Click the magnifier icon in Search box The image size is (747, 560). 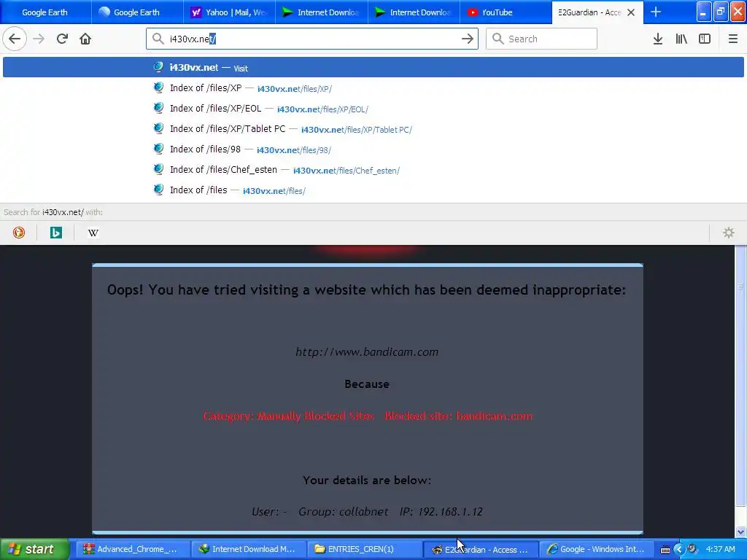point(498,39)
